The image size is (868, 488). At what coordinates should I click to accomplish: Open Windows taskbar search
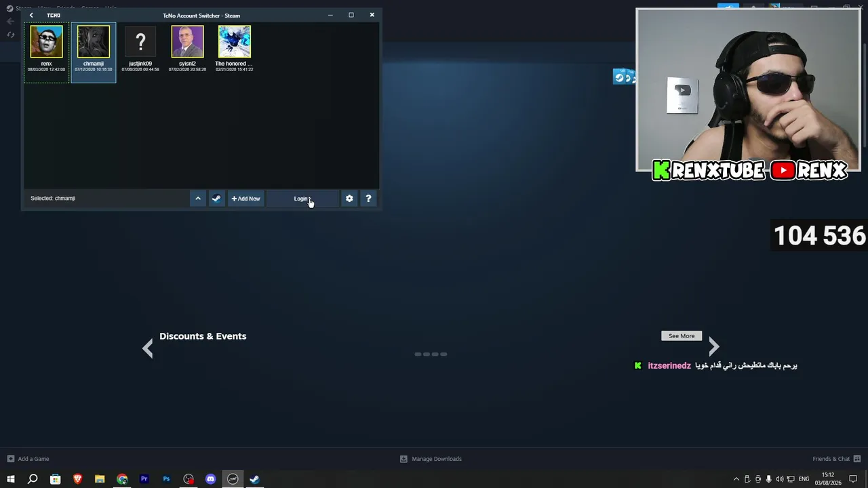(33, 479)
